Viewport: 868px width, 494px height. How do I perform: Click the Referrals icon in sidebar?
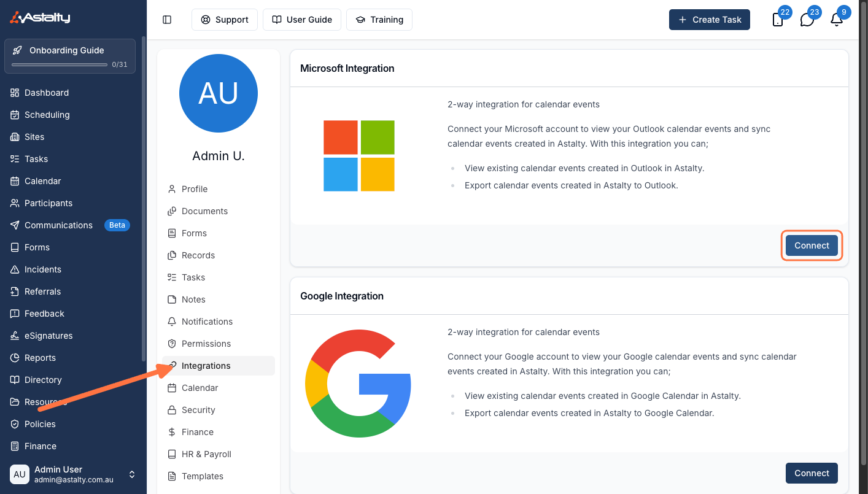(15, 291)
